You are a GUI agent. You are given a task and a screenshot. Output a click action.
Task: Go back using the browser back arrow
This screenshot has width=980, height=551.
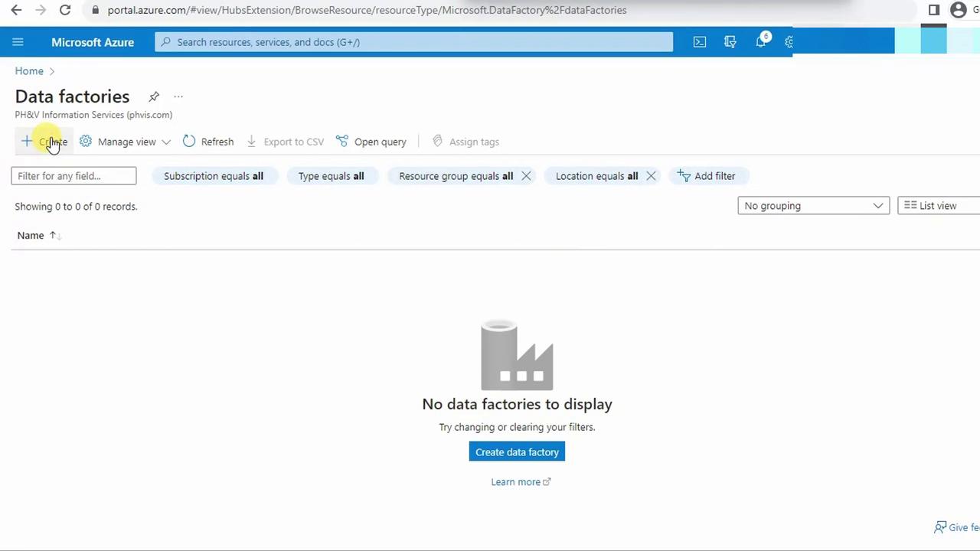(x=16, y=10)
